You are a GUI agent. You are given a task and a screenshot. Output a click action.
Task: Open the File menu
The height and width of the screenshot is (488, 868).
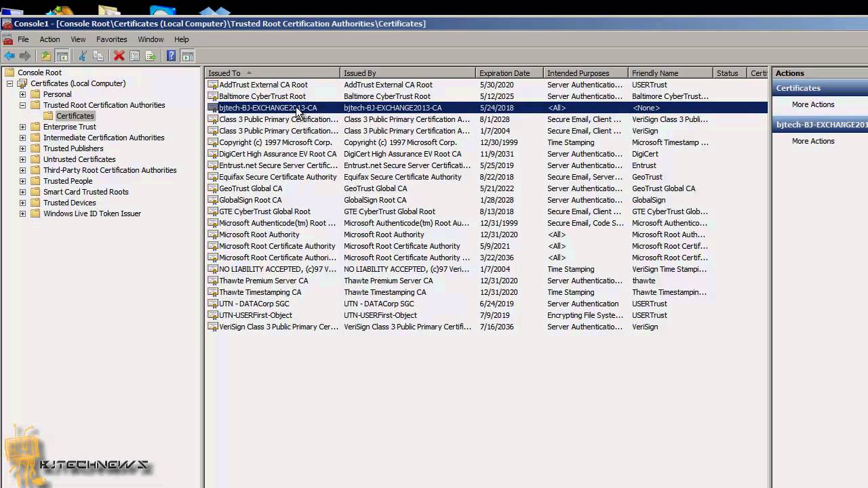(23, 39)
